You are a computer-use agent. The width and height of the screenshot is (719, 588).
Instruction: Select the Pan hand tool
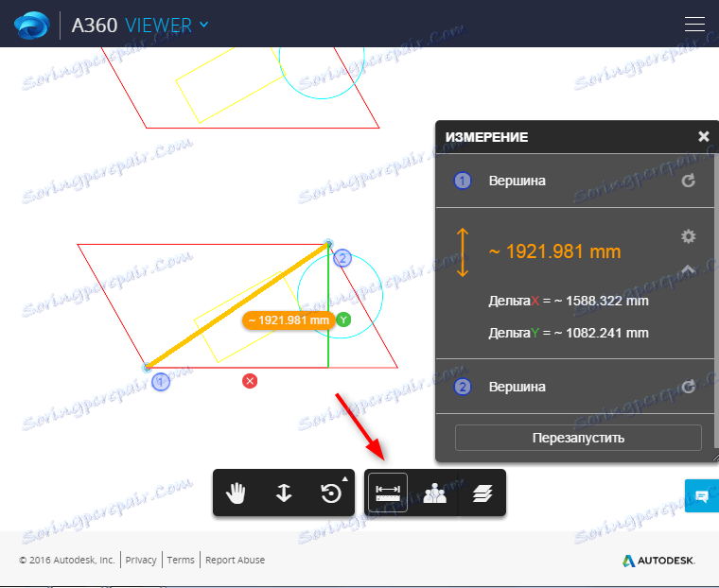pyautogui.click(x=236, y=493)
